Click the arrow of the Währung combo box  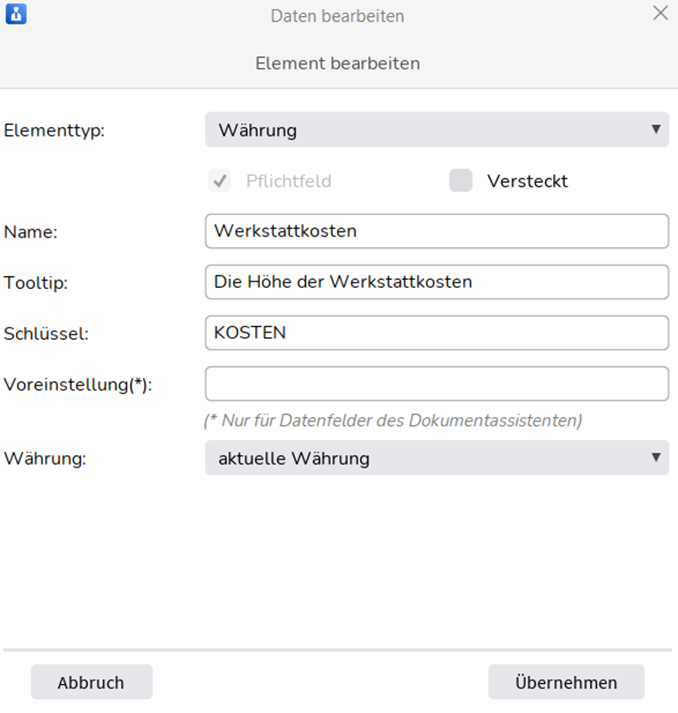pyautogui.click(x=656, y=457)
